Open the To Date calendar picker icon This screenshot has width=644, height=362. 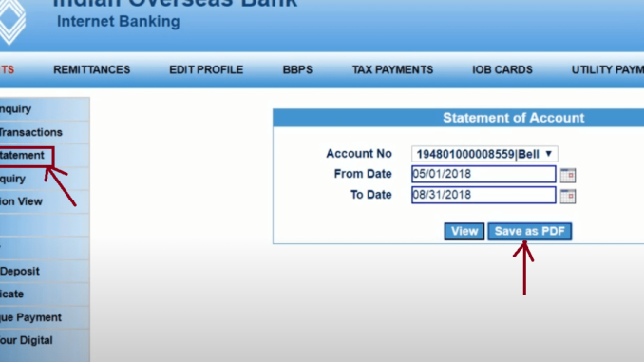[x=568, y=196]
